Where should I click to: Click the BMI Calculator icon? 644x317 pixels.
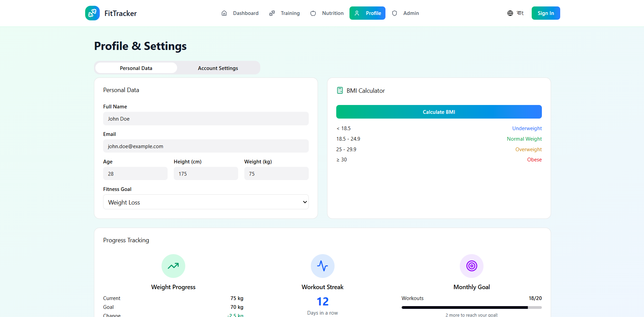coord(340,90)
